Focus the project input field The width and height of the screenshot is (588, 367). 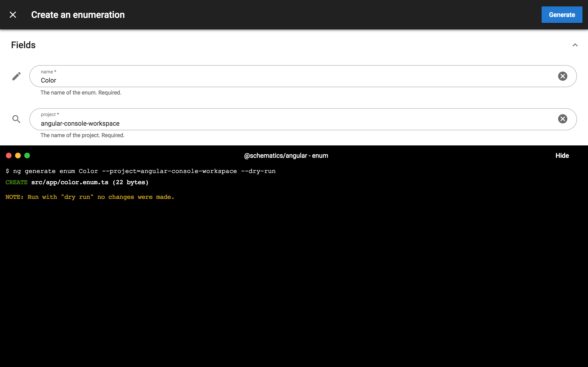(291, 123)
